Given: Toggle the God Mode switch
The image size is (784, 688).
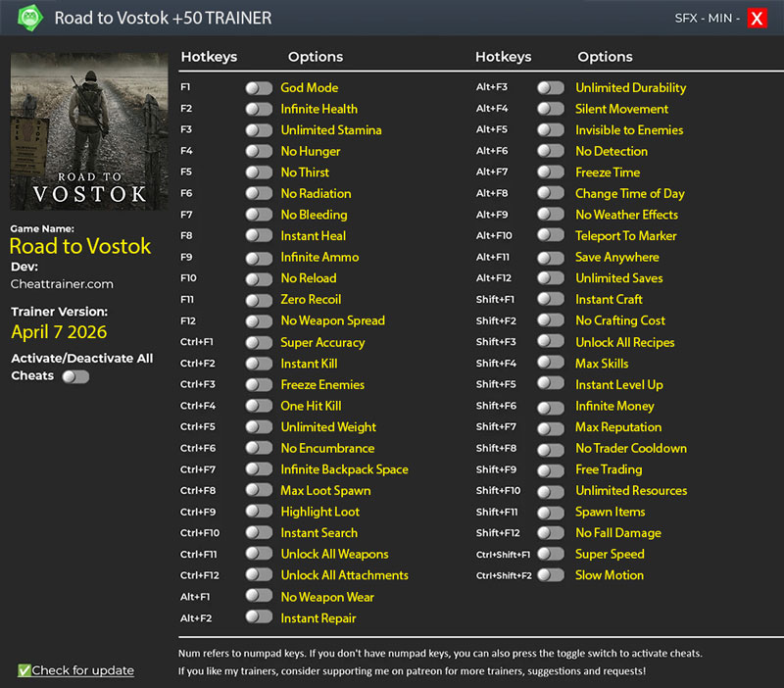Looking at the screenshot, I should pyautogui.click(x=259, y=88).
